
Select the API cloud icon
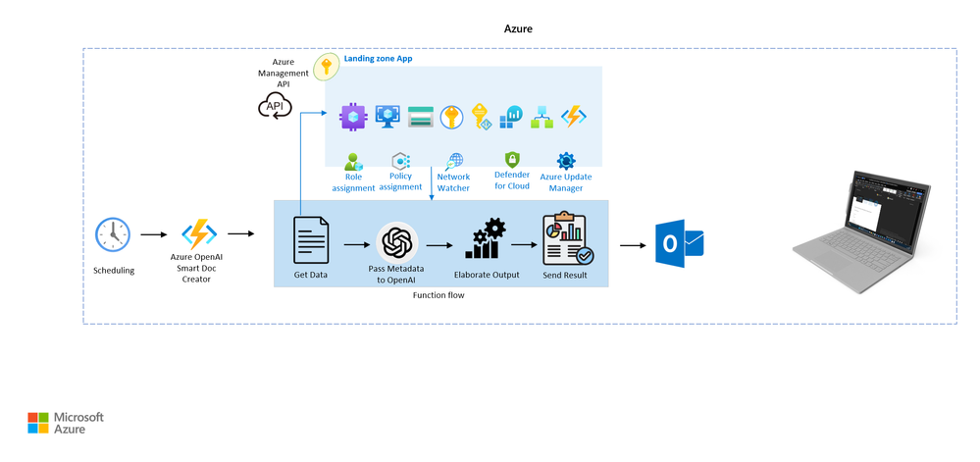click(x=275, y=106)
